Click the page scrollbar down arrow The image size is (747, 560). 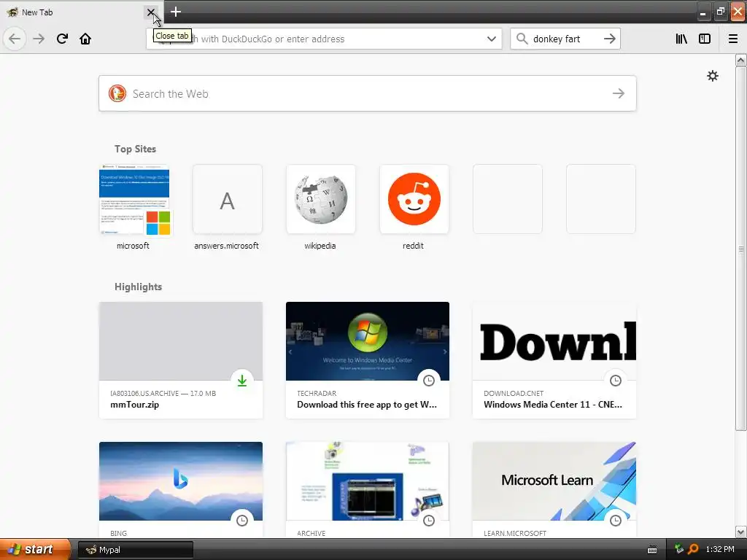point(741,532)
